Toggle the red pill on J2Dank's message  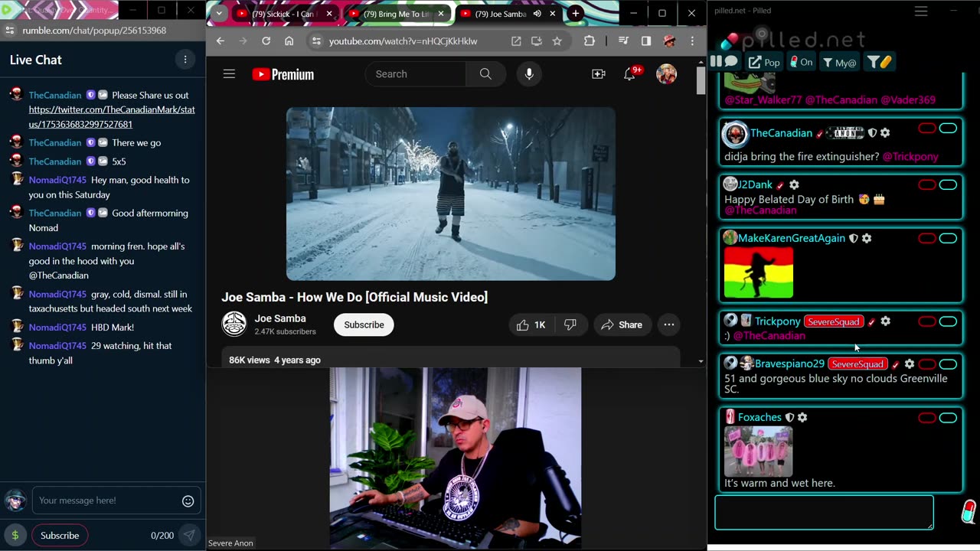927,184
